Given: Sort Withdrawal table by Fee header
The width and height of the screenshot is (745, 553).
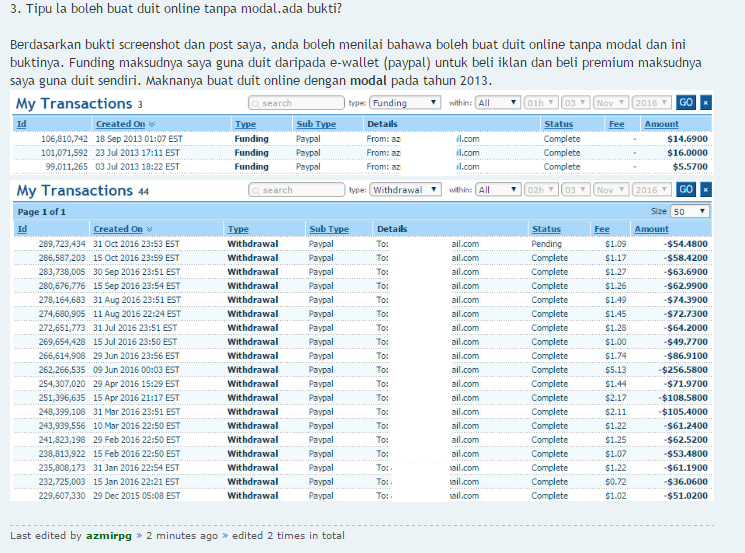Looking at the screenshot, I should tap(602, 229).
